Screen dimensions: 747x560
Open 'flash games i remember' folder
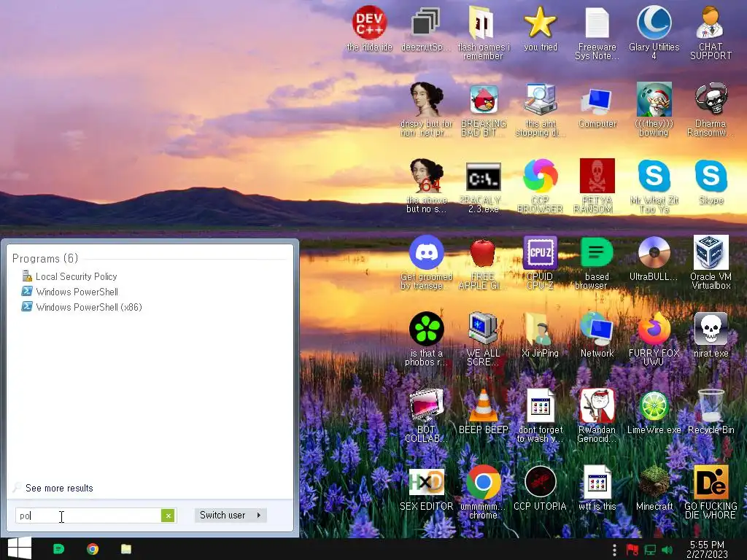point(483,23)
